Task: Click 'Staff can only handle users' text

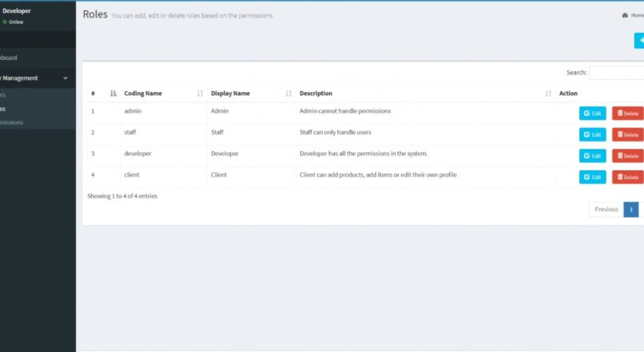Action: point(335,132)
